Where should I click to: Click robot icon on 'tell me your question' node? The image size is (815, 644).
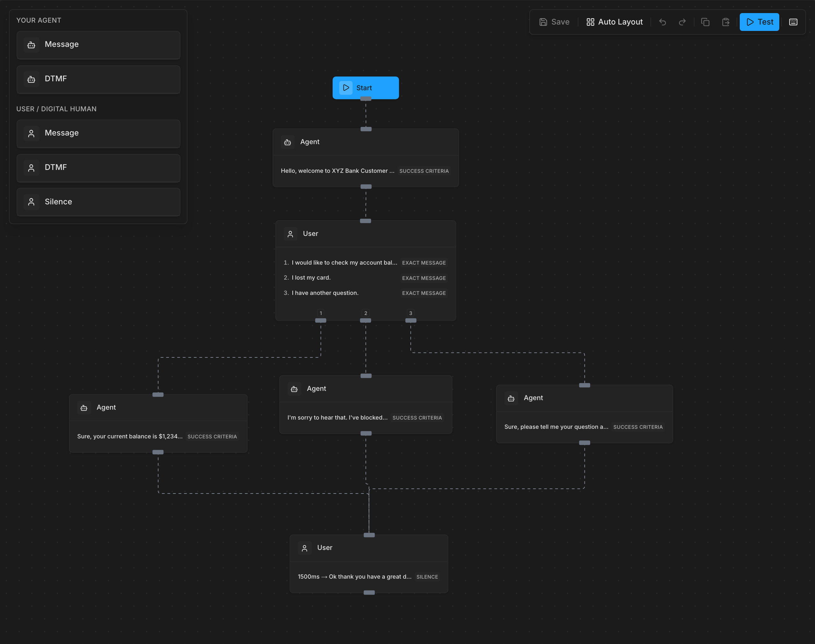[511, 398]
